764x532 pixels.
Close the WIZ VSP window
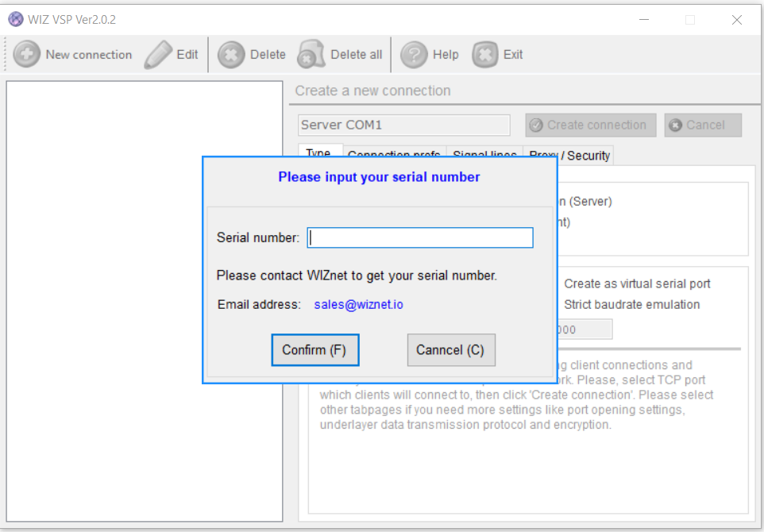(737, 20)
